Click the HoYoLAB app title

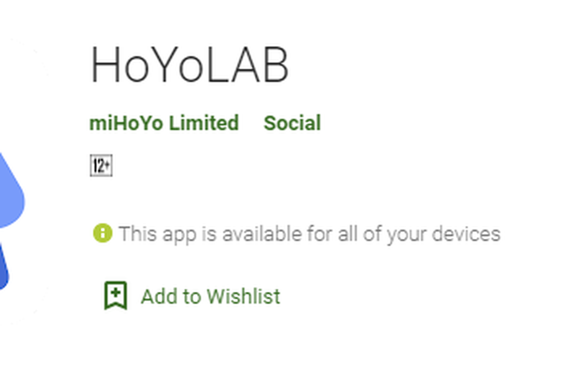coord(189,65)
